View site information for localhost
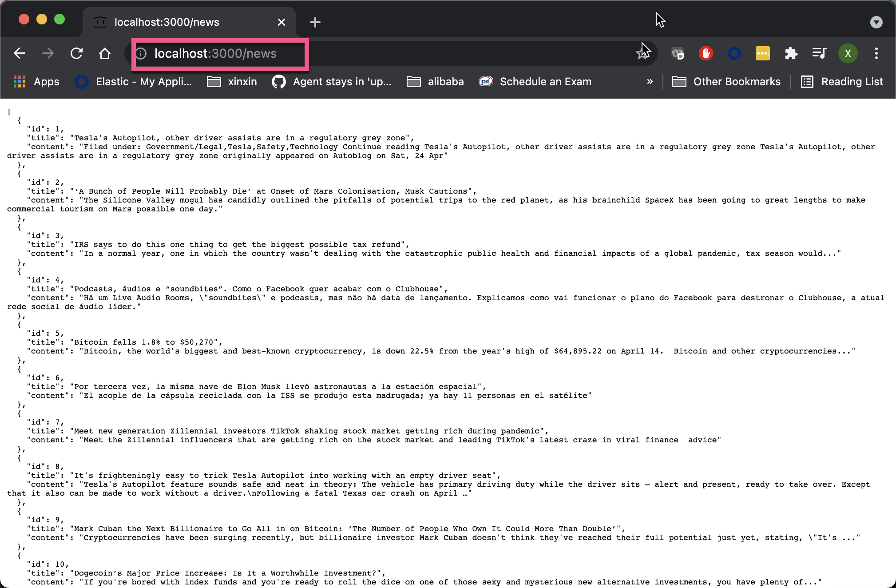The image size is (896, 588). [141, 53]
